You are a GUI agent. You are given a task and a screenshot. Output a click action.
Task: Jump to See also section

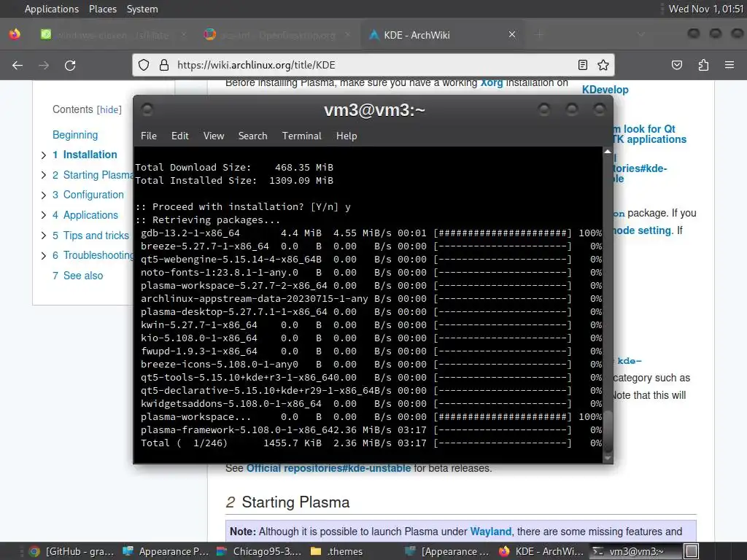(77, 276)
